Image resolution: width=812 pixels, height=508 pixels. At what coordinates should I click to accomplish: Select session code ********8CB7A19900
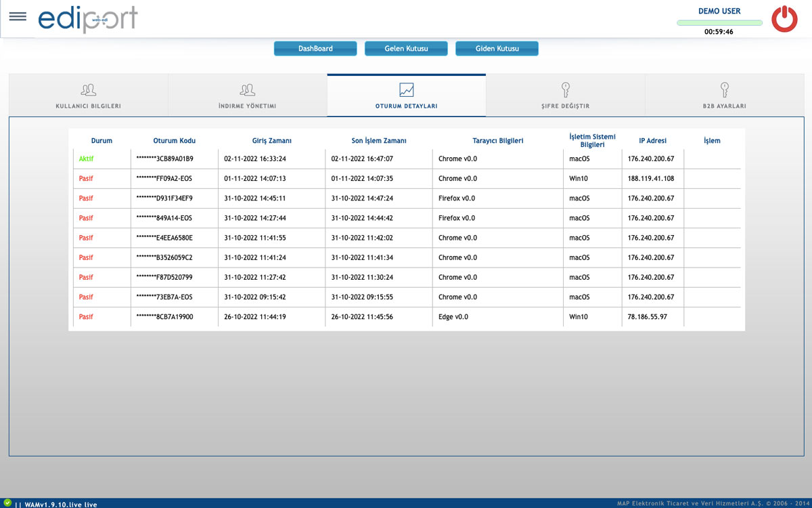(164, 316)
